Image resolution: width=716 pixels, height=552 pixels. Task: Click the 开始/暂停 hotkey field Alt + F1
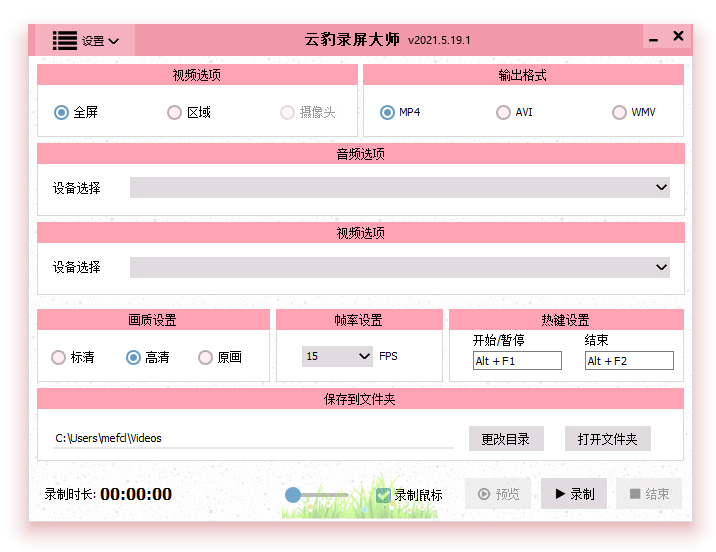click(x=517, y=361)
